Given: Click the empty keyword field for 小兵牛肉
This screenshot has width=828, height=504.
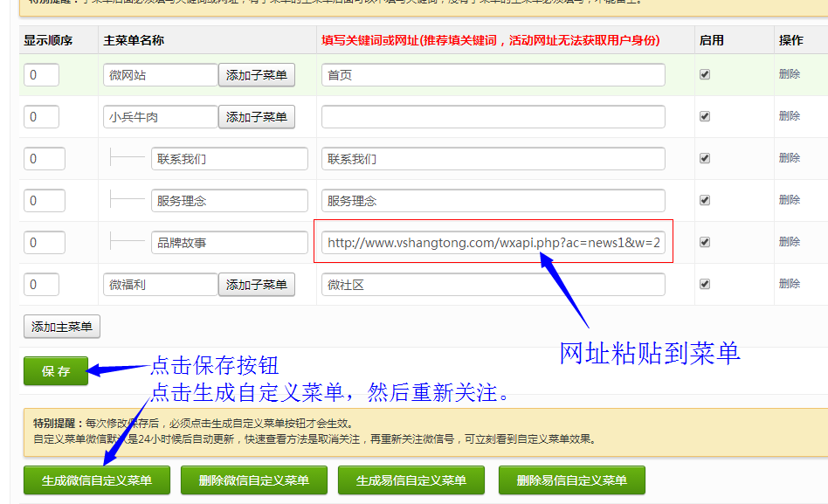Looking at the screenshot, I should tap(493, 117).
